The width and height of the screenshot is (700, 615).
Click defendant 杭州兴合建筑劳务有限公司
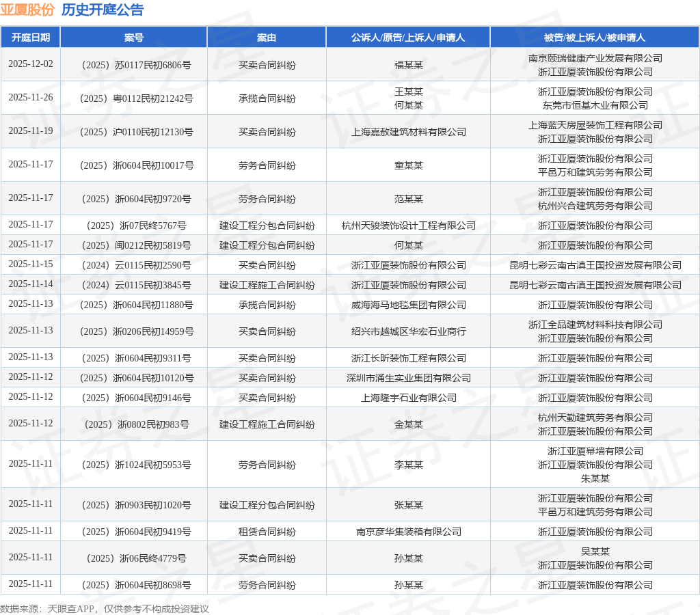click(x=595, y=206)
